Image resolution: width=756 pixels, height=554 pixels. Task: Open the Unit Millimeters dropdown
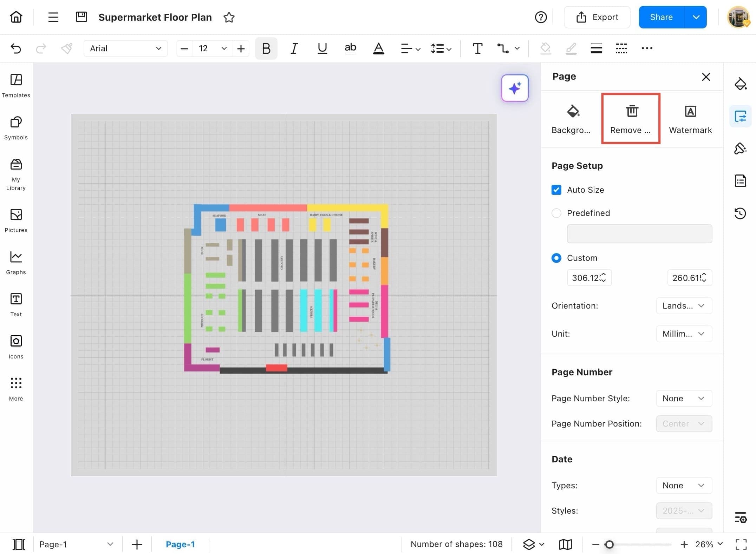(x=684, y=334)
